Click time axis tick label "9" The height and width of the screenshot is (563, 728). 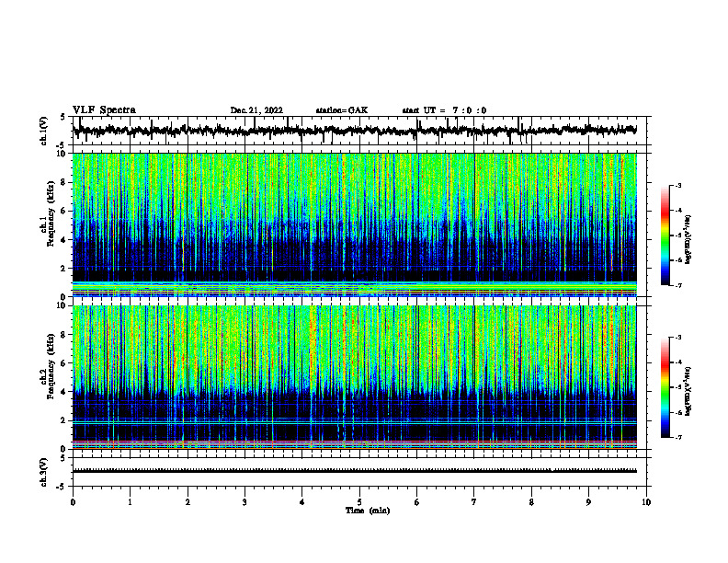pyautogui.click(x=588, y=502)
